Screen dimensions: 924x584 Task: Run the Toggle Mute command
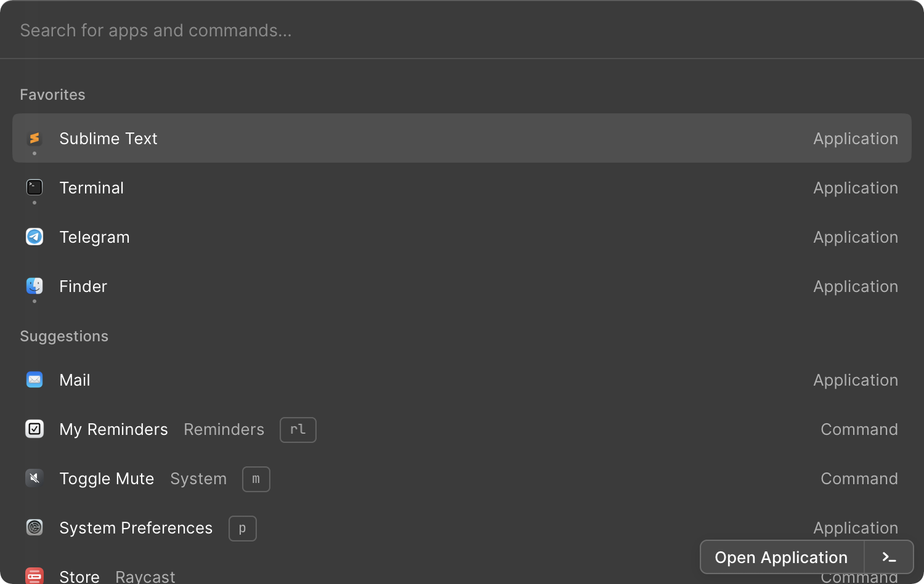(x=107, y=478)
